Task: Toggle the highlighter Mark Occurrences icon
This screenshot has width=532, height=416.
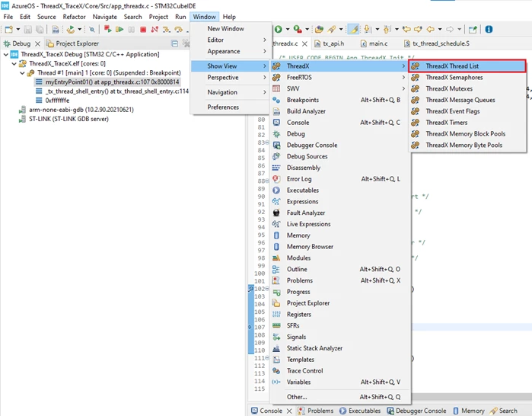Action: (x=354, y=30)
